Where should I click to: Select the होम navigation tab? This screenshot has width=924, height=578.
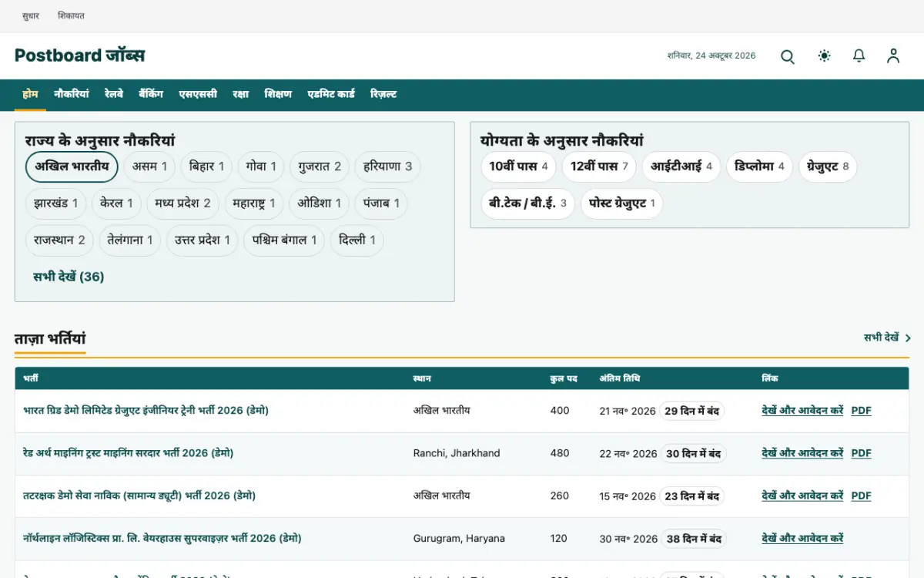pyautogui.click(x=30, y=94)
